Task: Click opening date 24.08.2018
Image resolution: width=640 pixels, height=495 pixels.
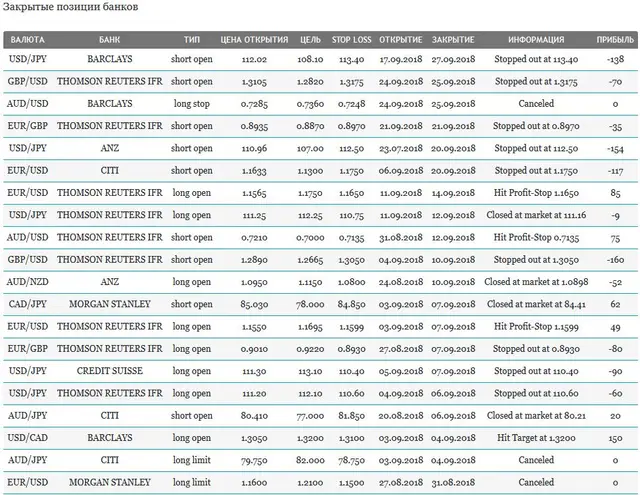Action: point(401,282)
